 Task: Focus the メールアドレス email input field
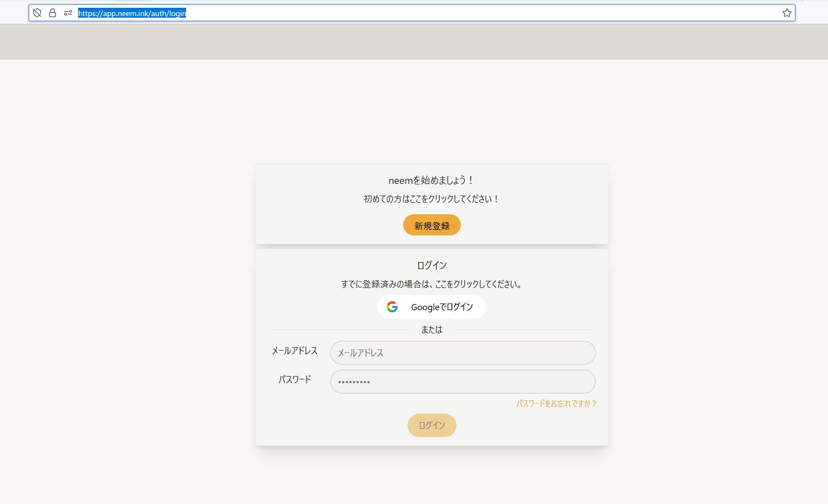coord(462,353)
